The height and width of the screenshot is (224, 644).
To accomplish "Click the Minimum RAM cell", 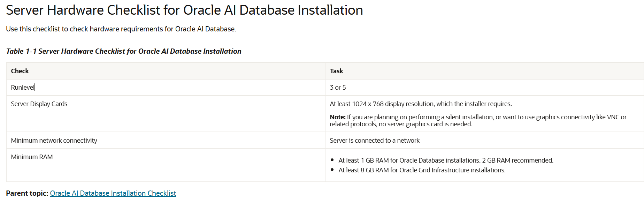I will (32, 157).
